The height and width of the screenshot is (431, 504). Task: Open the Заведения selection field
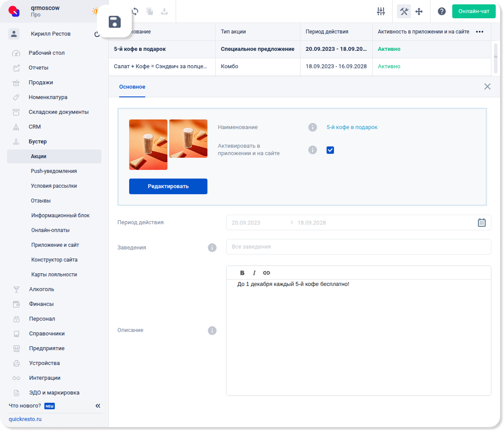358,247
